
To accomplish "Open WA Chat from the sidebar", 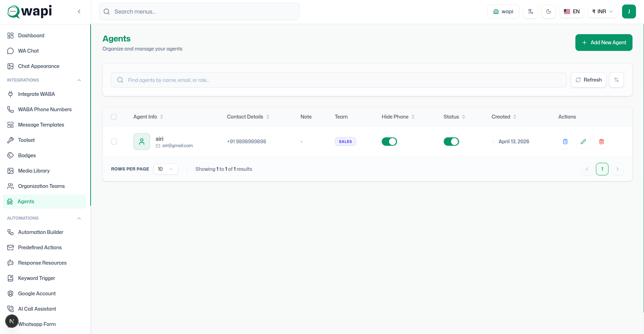I will click(x=45, y=51).
